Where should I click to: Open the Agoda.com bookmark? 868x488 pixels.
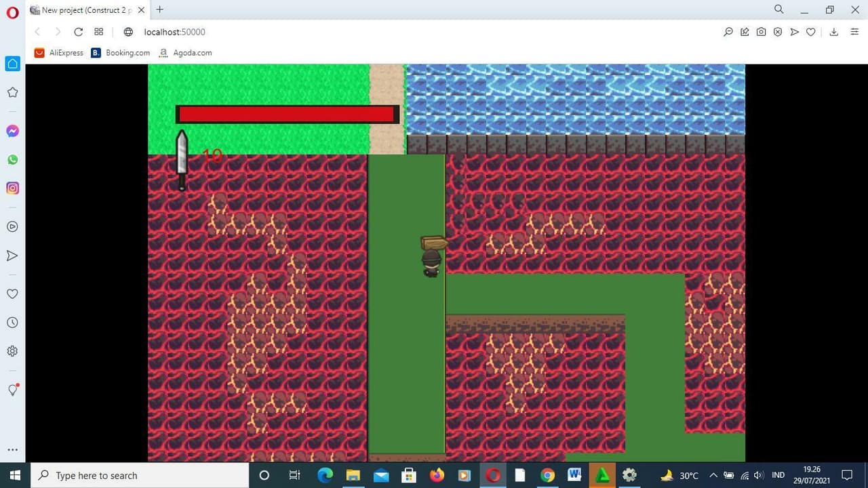tap(185, 52)
